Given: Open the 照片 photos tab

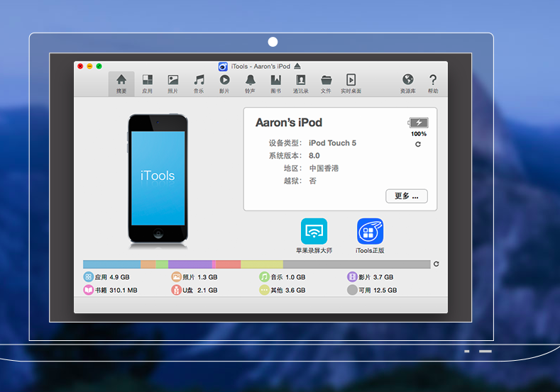Looking at the screenshot, I should tap(173, 84).
